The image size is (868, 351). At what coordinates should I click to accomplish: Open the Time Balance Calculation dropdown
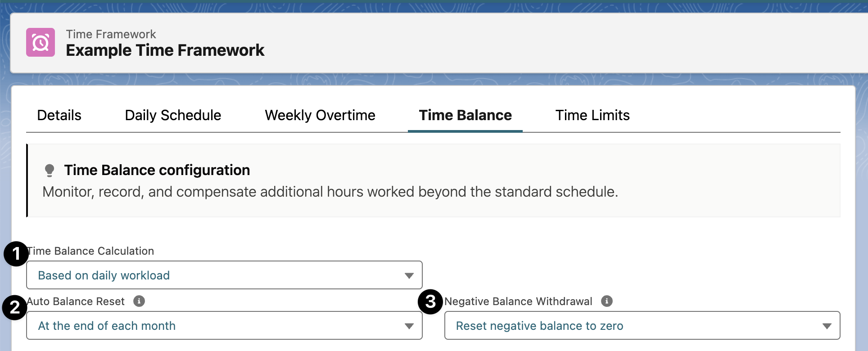tap(224, 275)
